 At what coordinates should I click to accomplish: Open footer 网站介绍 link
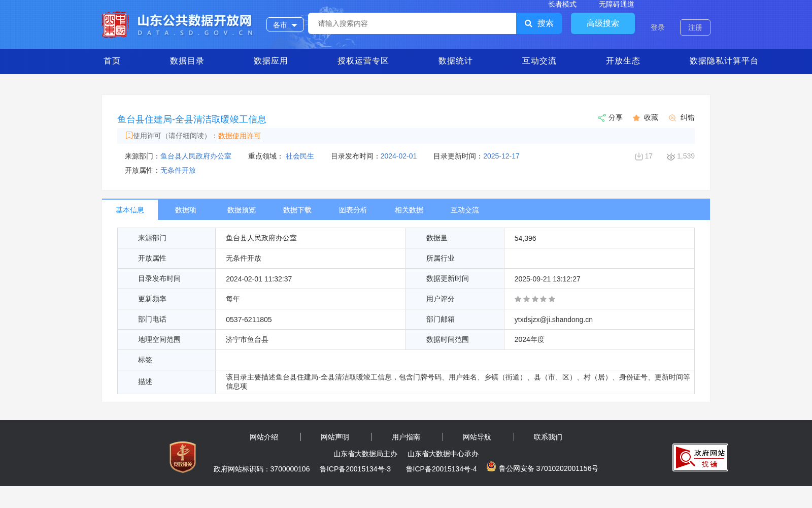coord(264,437)
